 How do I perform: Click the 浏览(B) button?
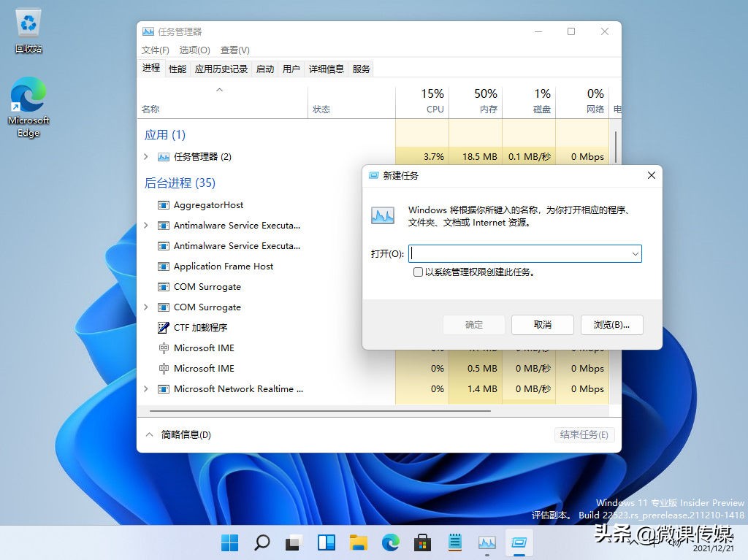coord(611,324)
